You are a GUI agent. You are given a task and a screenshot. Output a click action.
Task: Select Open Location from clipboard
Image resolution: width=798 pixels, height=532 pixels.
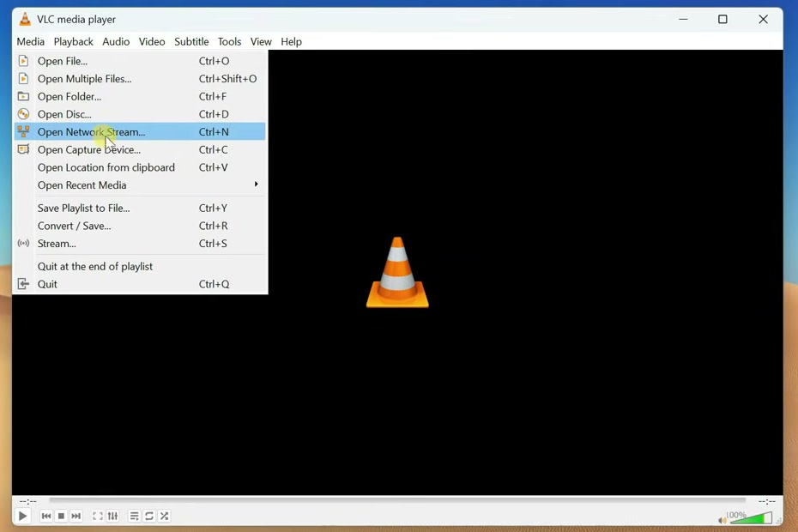[x=140, y=167]
